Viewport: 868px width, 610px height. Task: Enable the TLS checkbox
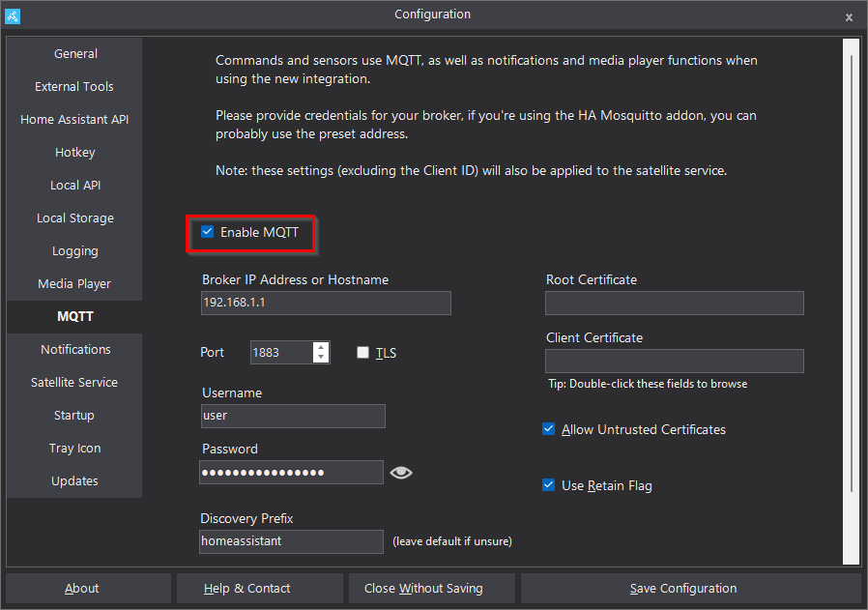362,353
